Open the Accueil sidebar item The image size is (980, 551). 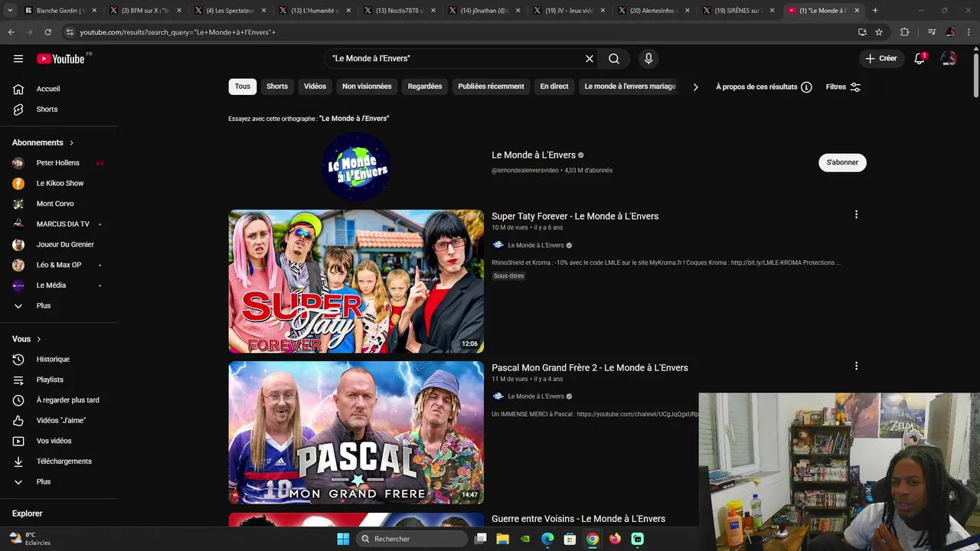pyautogui.click(x=59, y=89)
